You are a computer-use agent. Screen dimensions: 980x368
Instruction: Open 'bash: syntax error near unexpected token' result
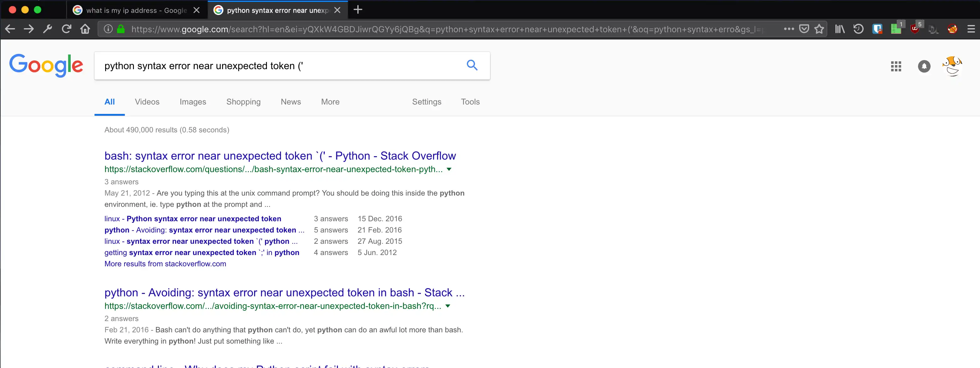click(280, 156)
